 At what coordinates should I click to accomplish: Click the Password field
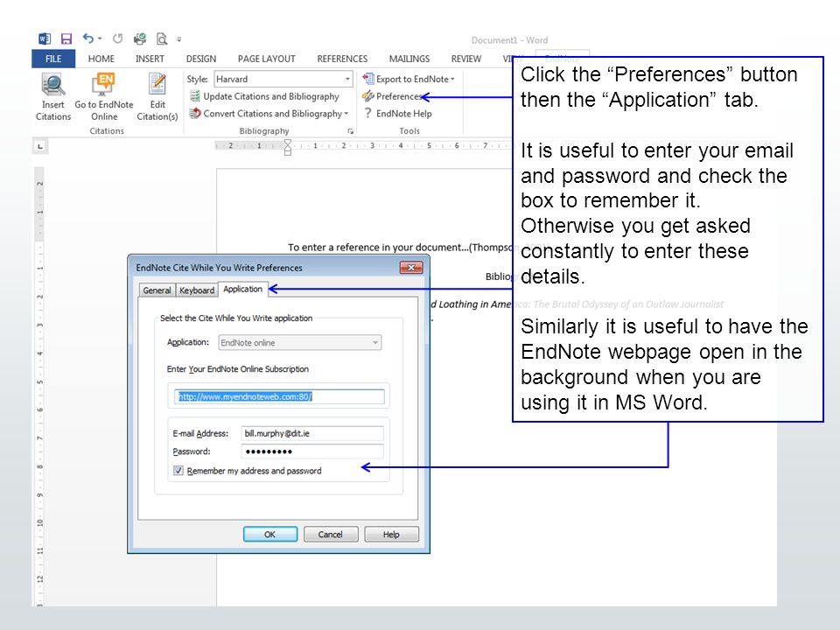pyautogui.click(x=312, y=451)
